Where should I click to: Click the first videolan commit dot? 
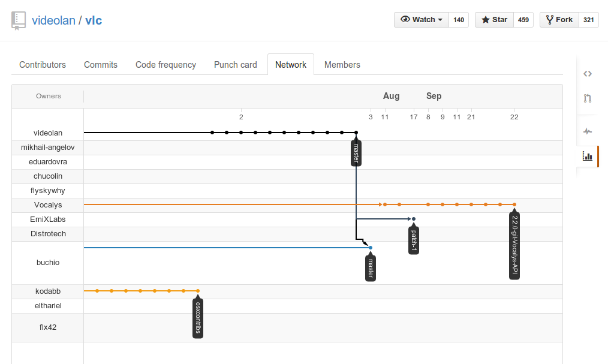[x=212, y=133]
